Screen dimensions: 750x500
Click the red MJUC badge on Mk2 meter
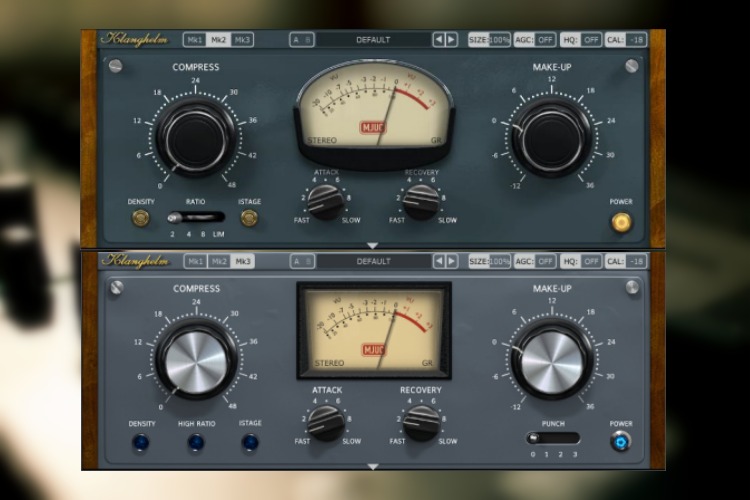(373, 128)
